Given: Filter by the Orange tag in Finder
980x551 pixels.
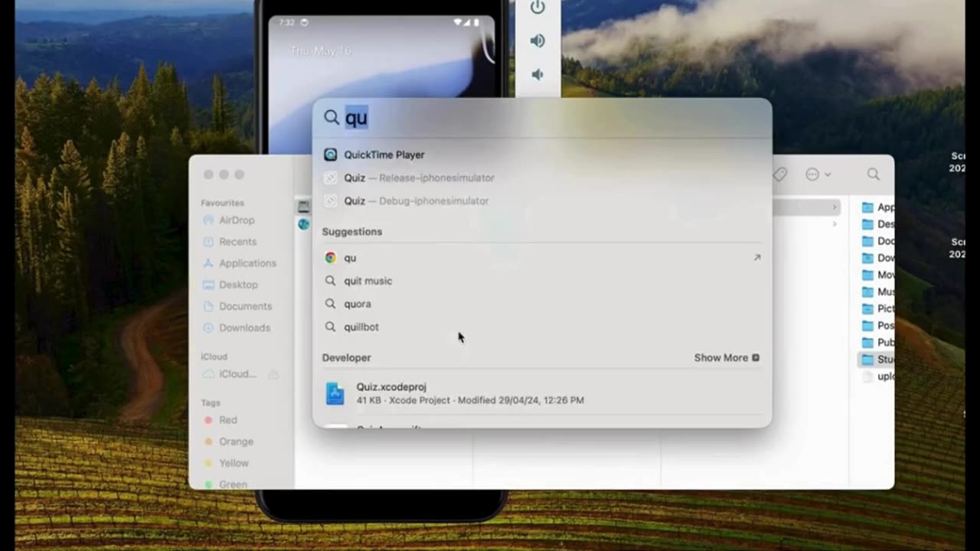Looking at the screenshot, I should pyautogui.click(x=228, y=442).
